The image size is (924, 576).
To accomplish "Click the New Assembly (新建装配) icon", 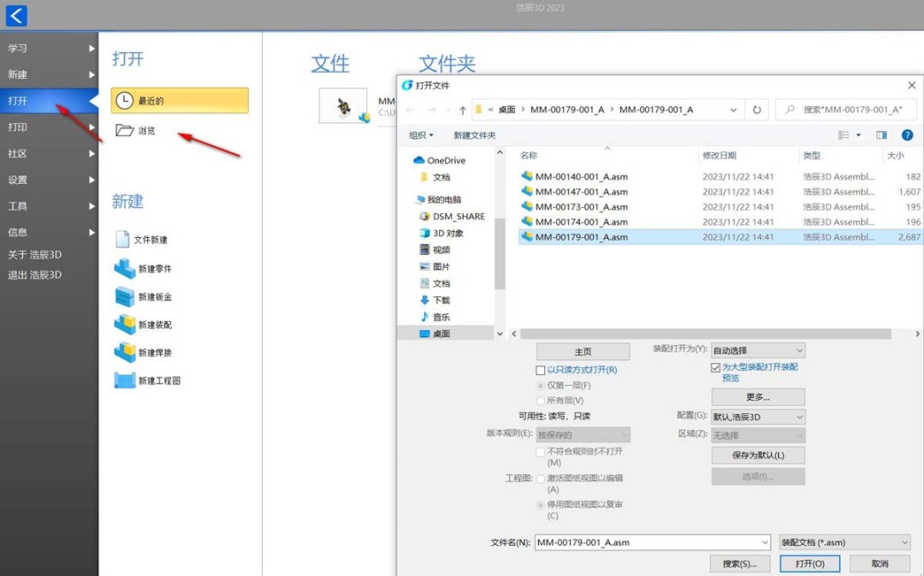I will pos(125,325).
